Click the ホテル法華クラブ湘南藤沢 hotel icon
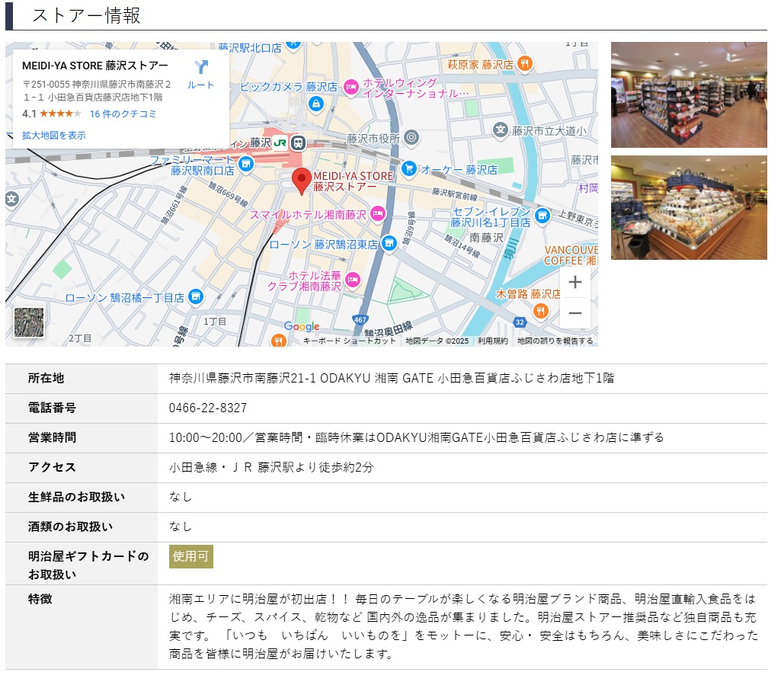The width and height of the screenshot is (784, 685). pyautogui.click(x=353, y=280)
